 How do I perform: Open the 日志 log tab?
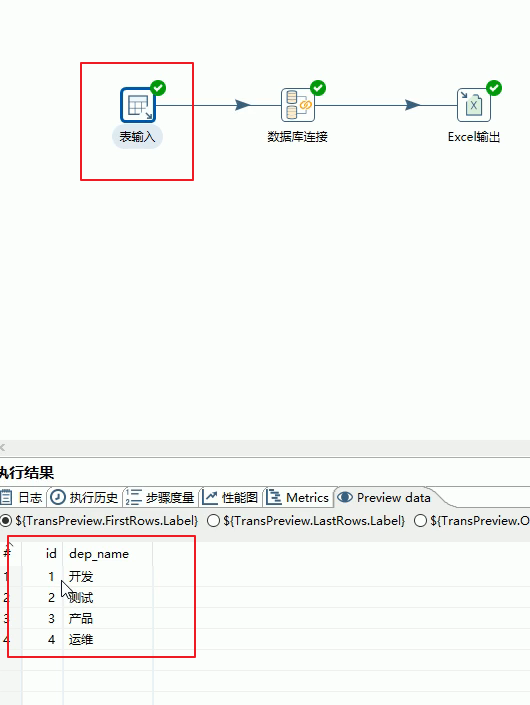(22, 497)
